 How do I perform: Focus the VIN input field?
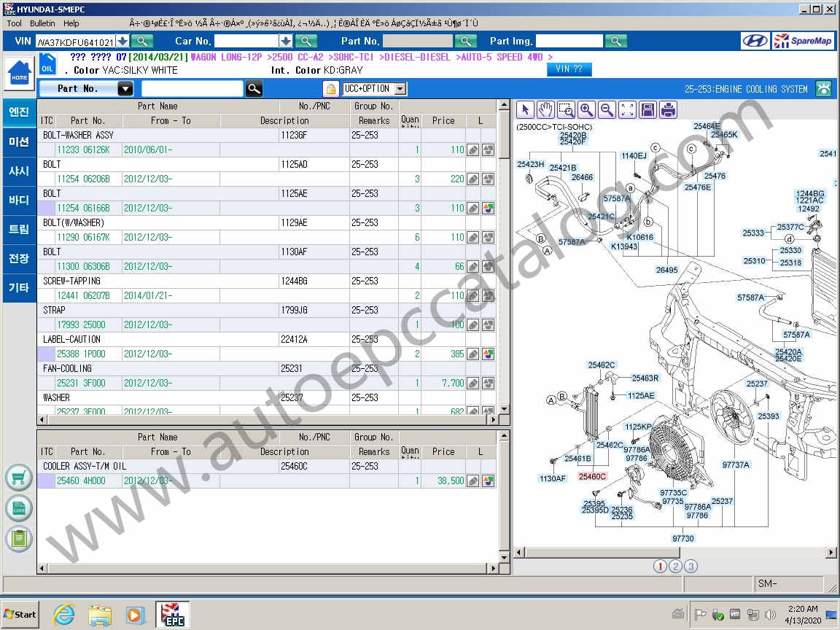pyautogui.click(x=76, y=42)
